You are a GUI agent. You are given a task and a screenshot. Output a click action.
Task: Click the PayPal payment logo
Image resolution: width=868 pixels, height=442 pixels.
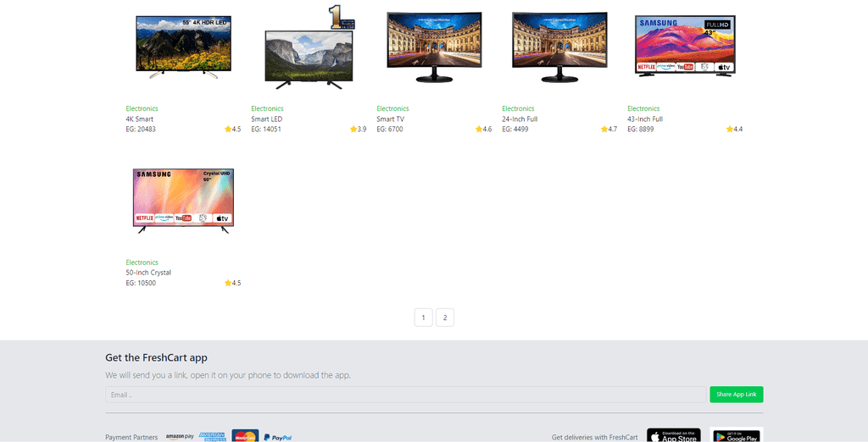(x=278, y=437)
